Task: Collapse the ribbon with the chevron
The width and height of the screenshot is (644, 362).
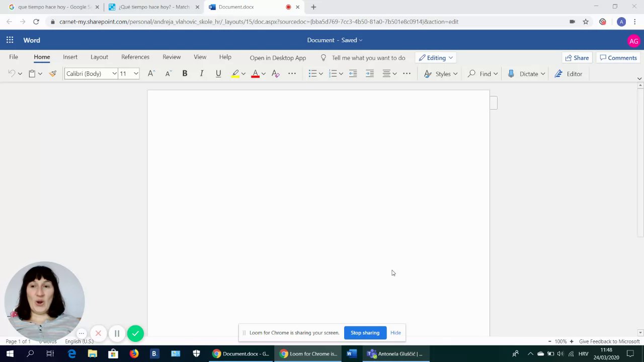Action: coord(639,79)
